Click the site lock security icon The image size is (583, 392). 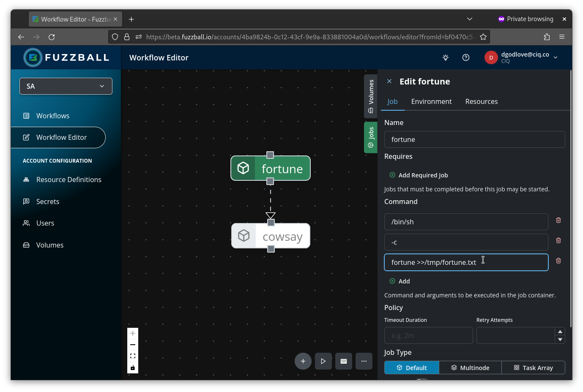click(127, 37)
